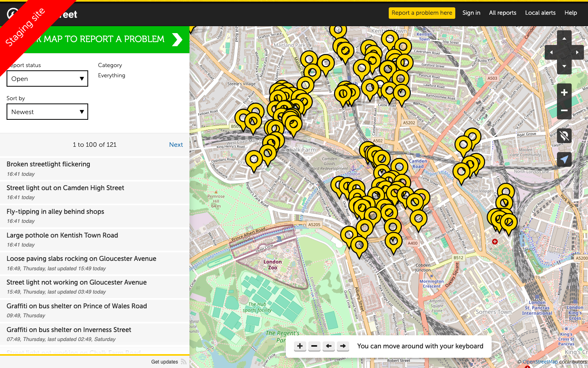Viewport: 588px width, 368px height.
Task: Pan the map east with right arrow control
Action: (x=577, y=52)
